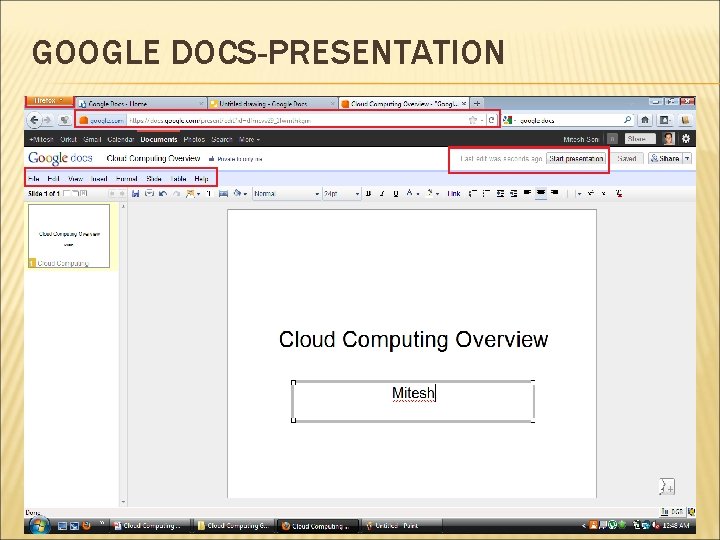The width and height of the screenshot is (720, 540).
Task: Select the slide 1 thumbnail
Action: pyautogui.click(x=69, y=236)
